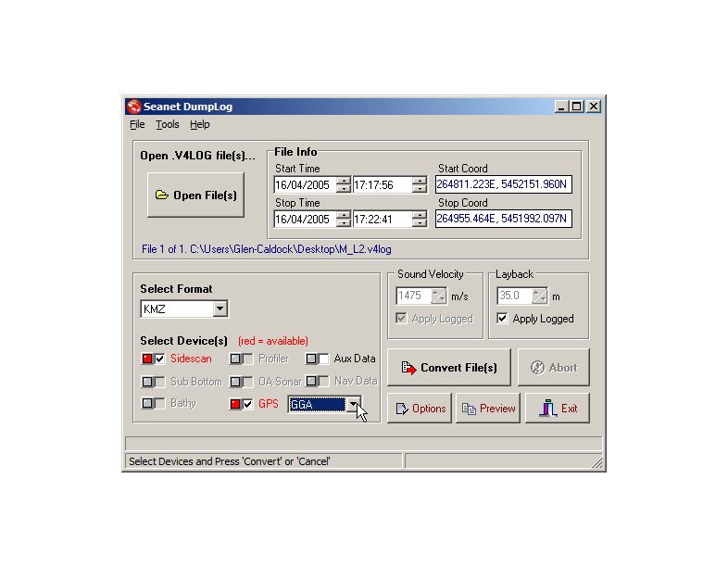
Task: Increment Stop Time clock spinner up arrow
Action: tap(420, 215)
